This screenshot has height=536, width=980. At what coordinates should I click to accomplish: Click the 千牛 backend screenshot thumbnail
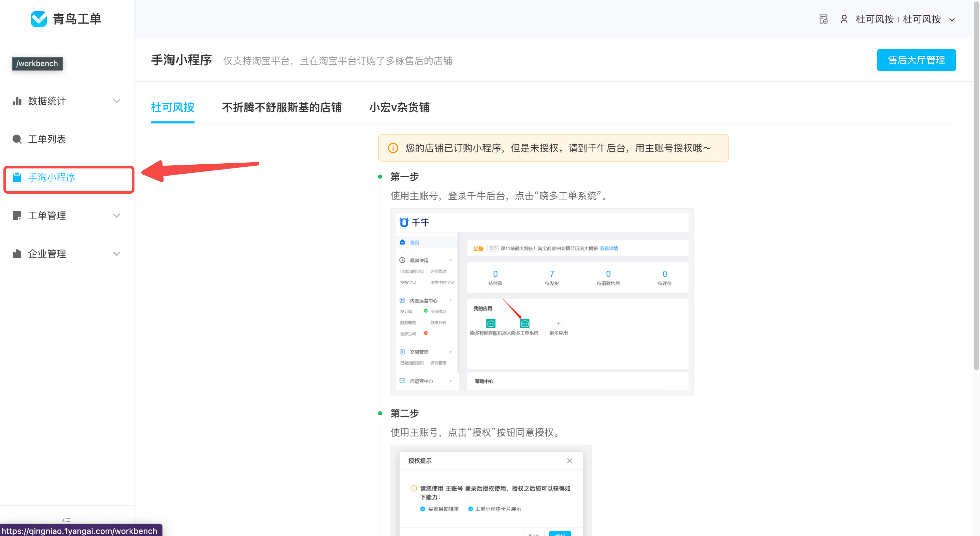(542, 301)
